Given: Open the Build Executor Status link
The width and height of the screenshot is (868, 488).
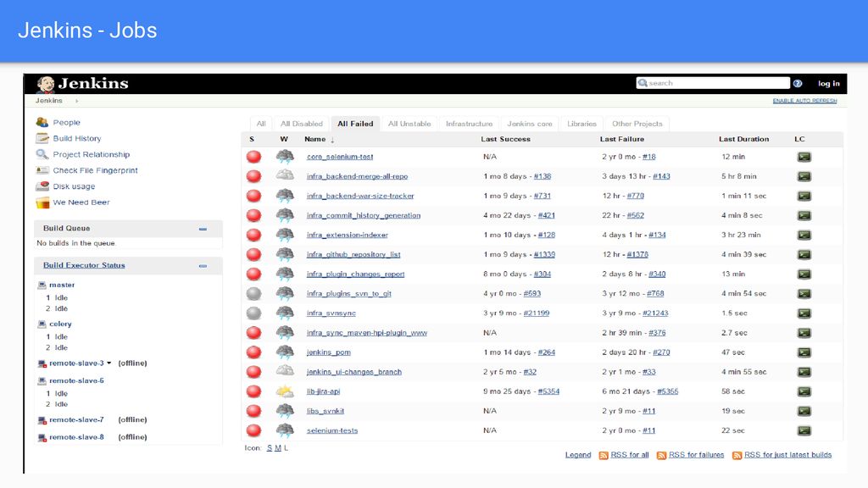Looking at the screenshot, I should pyautogui.click(x=84, y=265).
